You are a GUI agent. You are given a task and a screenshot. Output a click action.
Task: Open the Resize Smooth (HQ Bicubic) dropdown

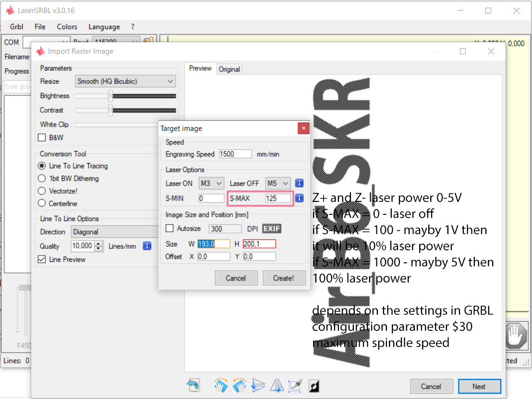pyautogui.click(x=125, y=82)
